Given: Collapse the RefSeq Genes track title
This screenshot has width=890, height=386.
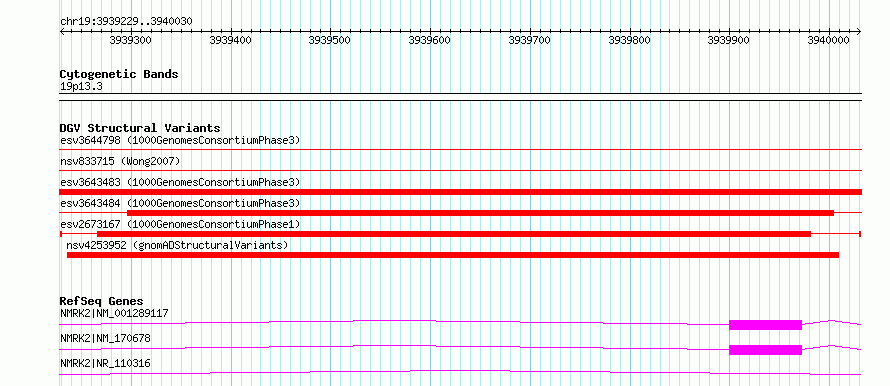Looking at the screenshot, I should coord(102,301).
